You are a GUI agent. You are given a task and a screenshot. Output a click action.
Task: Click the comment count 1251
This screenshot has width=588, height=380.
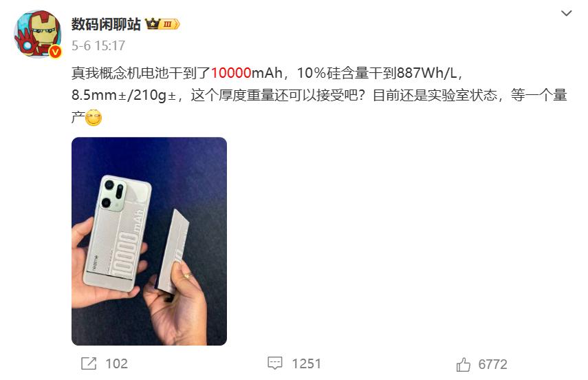pyautogui.click(x=306, y=363)
